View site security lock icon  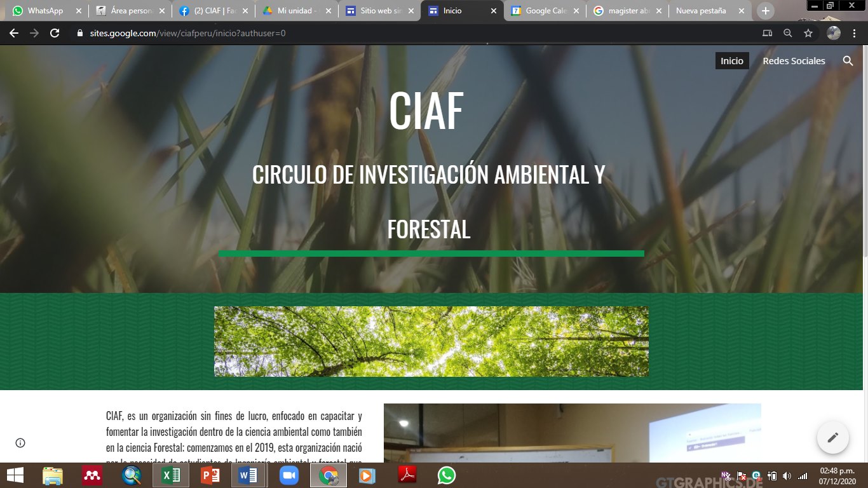pyautogui.click(x=79, y=33)
